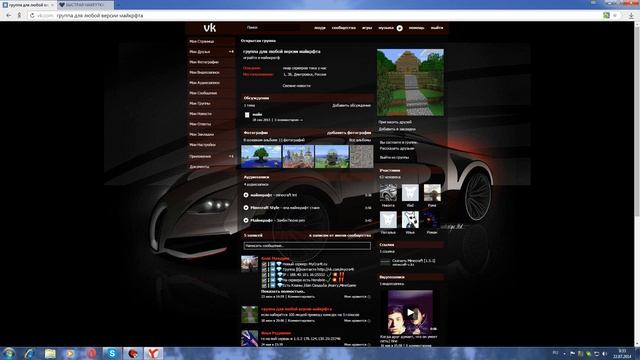
Task: Click Показать полностью on first post
Action: click(283, 291)
